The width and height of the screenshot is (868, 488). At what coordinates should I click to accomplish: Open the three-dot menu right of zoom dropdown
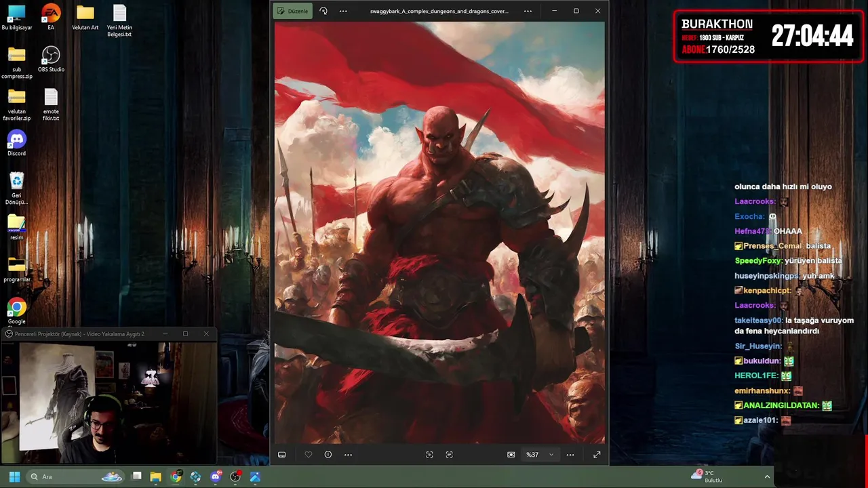[570, 455]
